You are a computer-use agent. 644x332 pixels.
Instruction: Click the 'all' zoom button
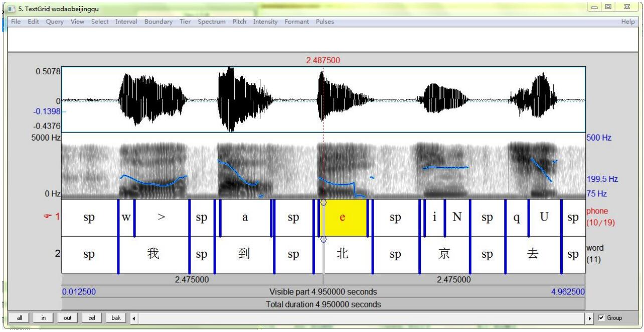pos(19,318)
